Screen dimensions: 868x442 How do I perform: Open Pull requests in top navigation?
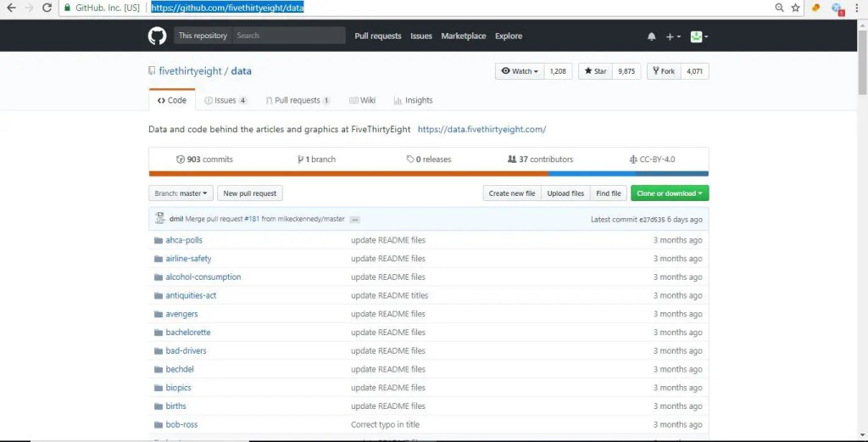pyautogui.click(x=377, y=36)
